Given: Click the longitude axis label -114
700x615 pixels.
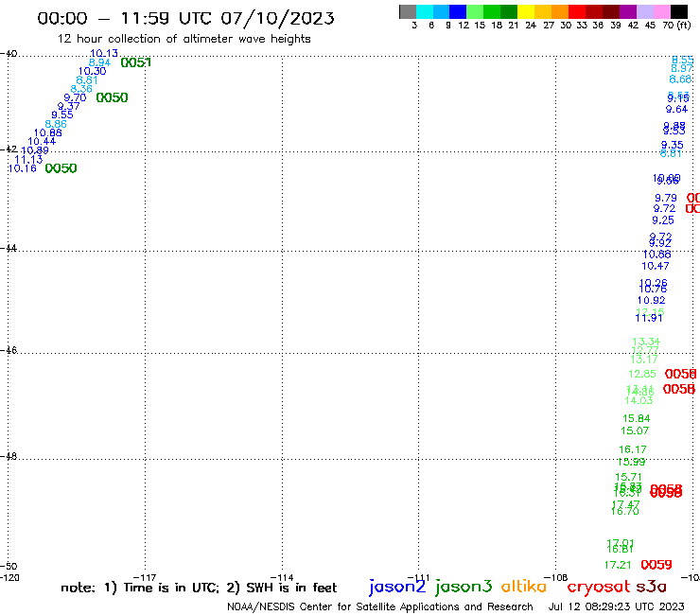Looking at the screenshot, I should pos(282,577).
